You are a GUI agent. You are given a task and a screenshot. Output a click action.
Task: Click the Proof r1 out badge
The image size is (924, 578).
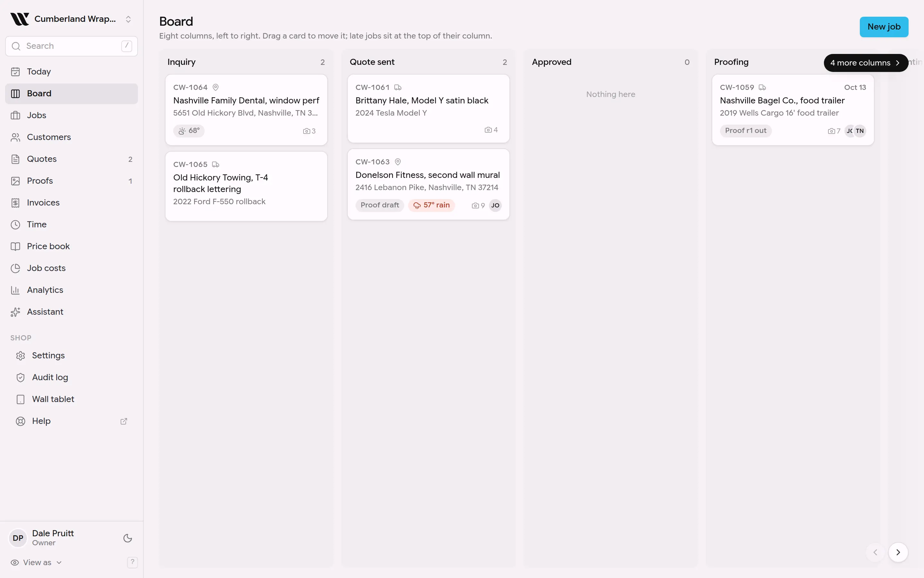[x=746, y=131]
